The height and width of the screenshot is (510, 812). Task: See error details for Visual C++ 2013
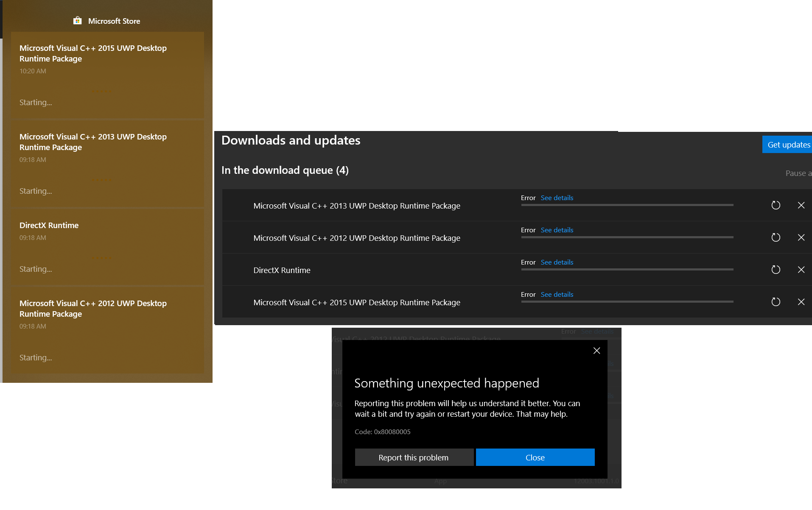click(x=557, y=198)
